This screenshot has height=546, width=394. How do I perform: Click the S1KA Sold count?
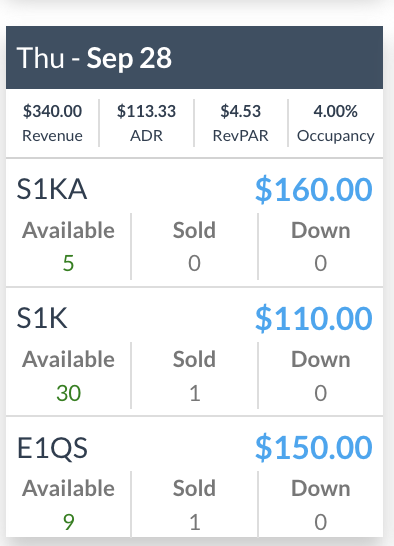point(194,263)
